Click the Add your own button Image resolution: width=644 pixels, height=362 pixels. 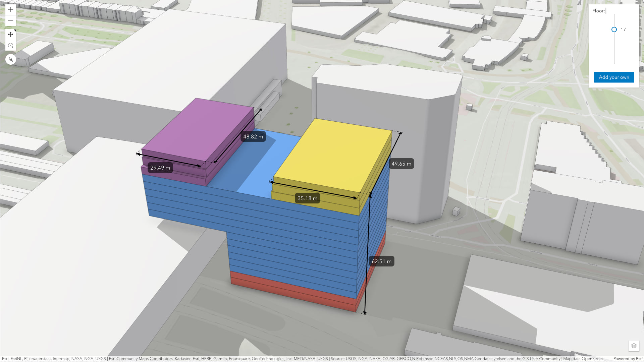614,77
